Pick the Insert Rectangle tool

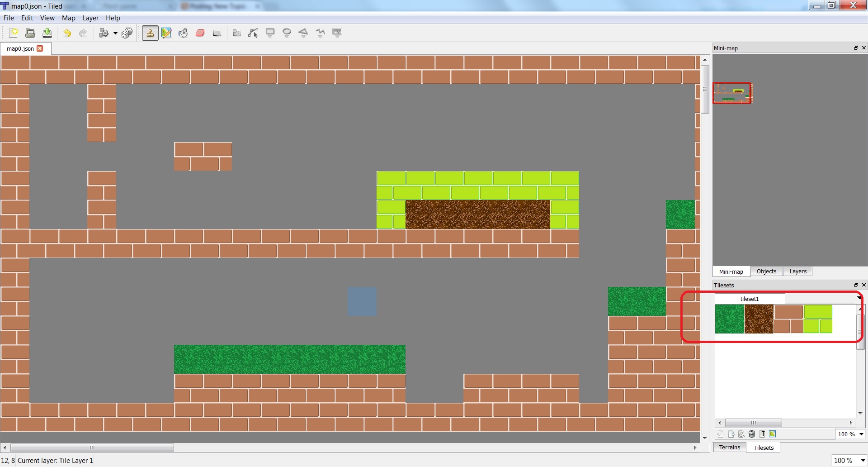pos(270,33)
